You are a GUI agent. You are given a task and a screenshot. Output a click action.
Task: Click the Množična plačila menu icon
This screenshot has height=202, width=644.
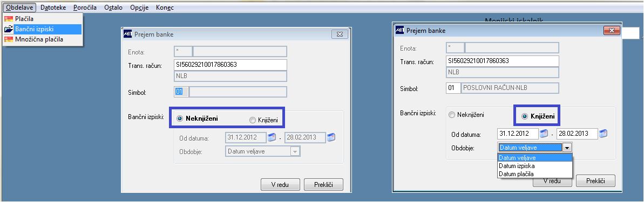click(x=9, y=40)
